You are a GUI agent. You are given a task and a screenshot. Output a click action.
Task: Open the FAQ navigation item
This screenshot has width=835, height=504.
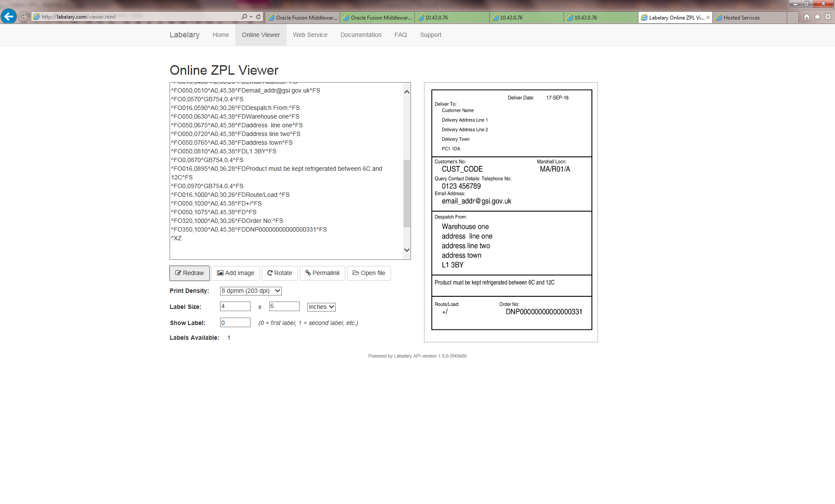click(x=401, y=35)
